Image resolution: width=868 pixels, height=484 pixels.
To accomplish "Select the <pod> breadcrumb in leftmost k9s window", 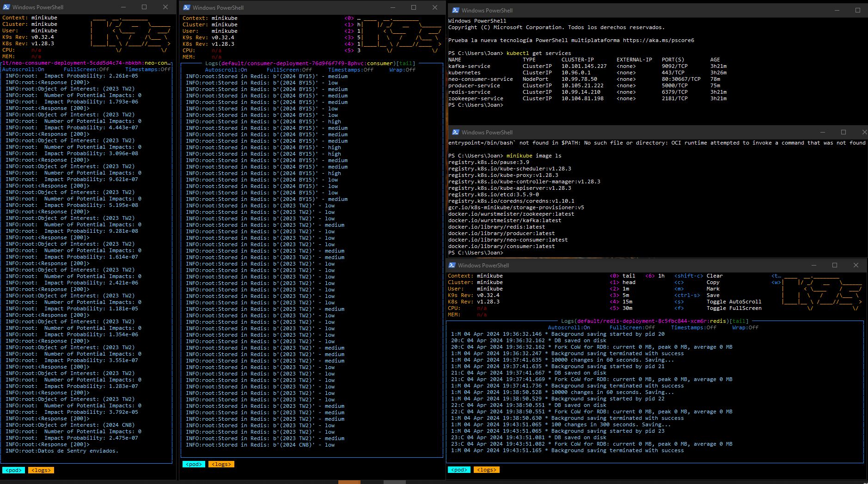I will (13, 470).
